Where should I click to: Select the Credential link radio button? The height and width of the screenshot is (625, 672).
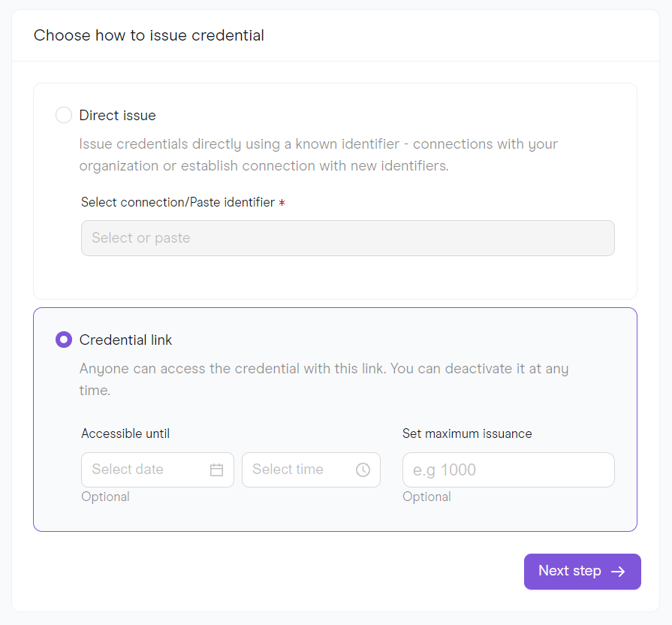pyautogui.click(x=64, y=340)
